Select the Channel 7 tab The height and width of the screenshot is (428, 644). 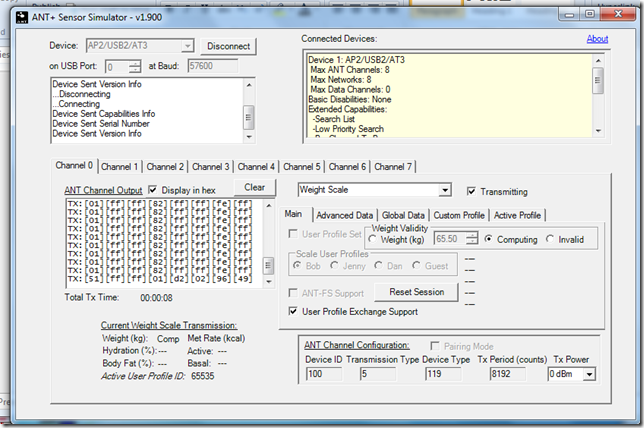coord(393,166)
